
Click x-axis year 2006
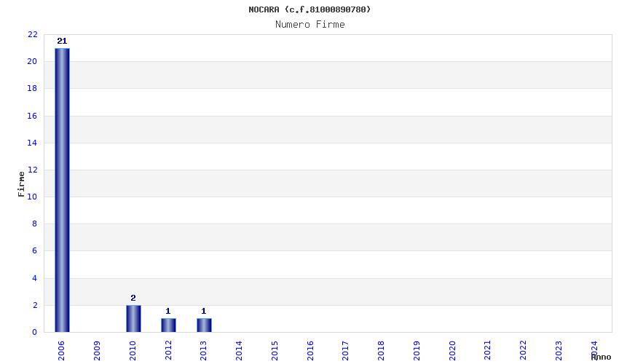pos(61,351)
